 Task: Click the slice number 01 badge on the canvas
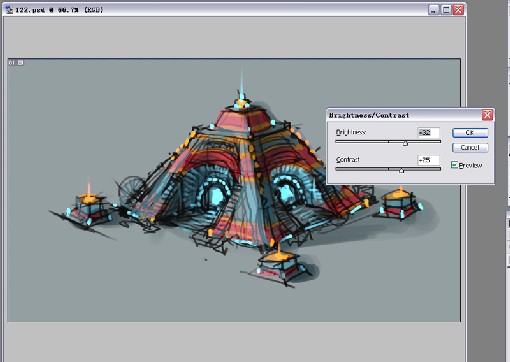(x=12, y=63)
